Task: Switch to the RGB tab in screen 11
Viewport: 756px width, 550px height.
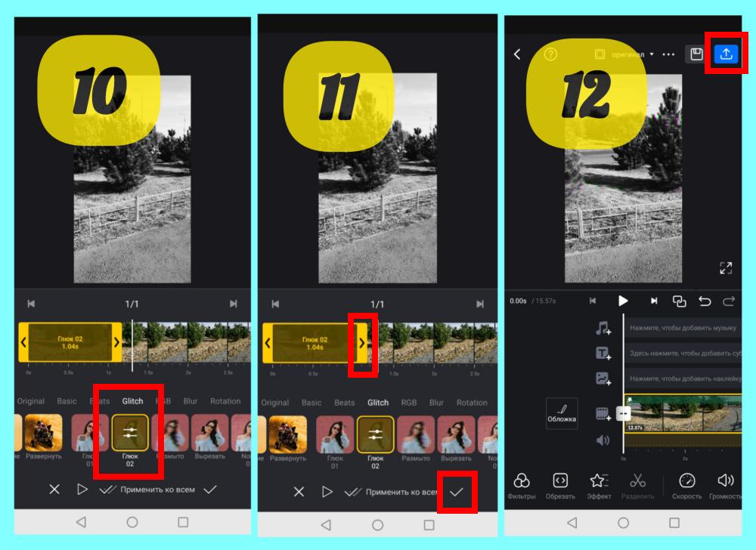Action: [408, 403]
